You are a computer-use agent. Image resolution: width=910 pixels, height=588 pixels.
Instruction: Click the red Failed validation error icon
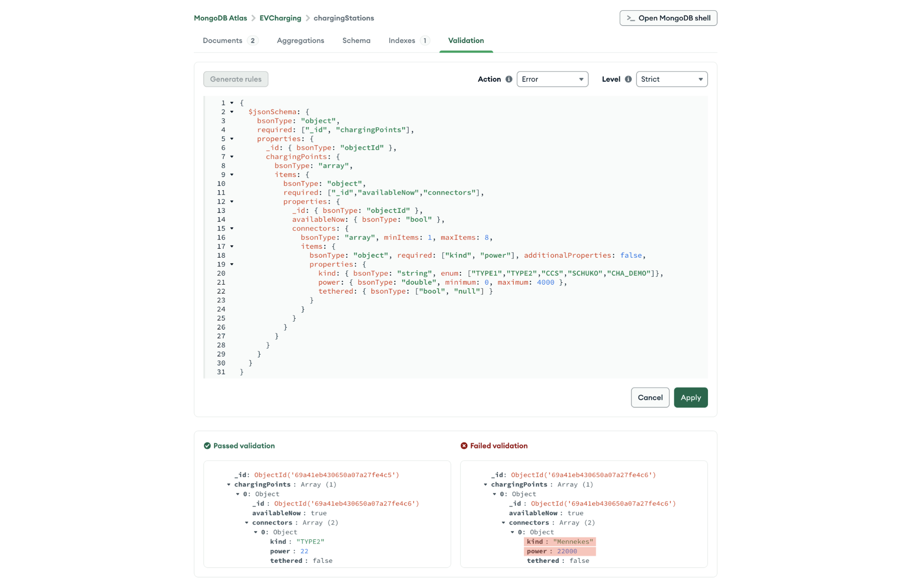tap(464, 446)
